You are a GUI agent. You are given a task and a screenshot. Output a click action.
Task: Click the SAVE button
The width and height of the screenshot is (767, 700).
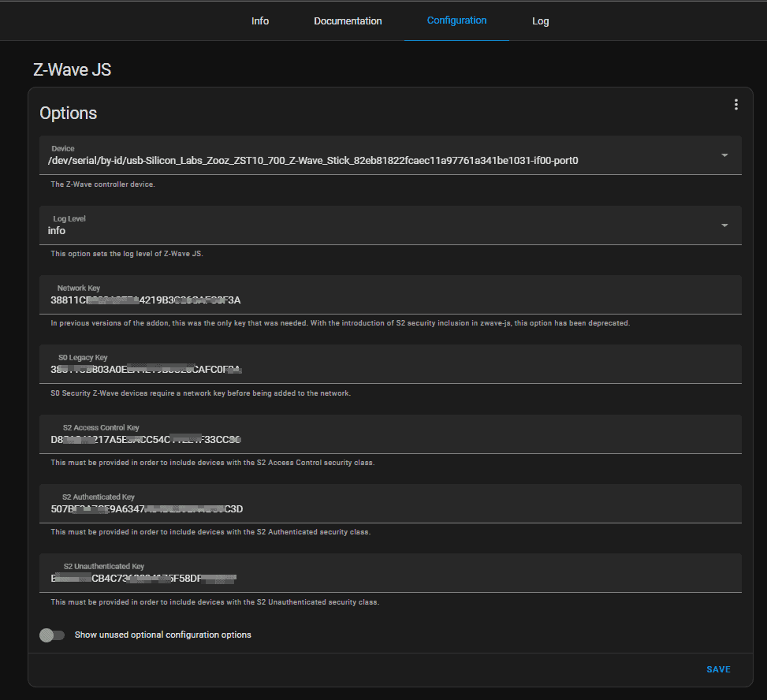tap(718, 669)
